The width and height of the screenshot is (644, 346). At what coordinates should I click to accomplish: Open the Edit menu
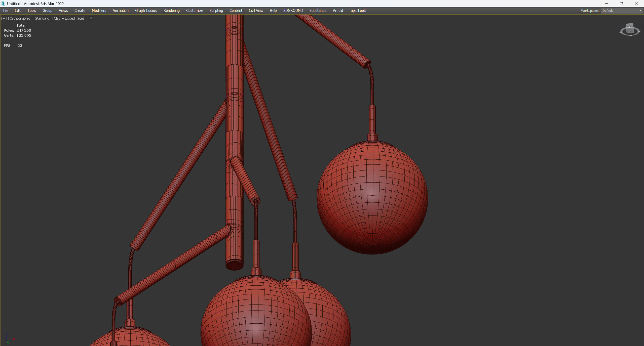[18, 11]
